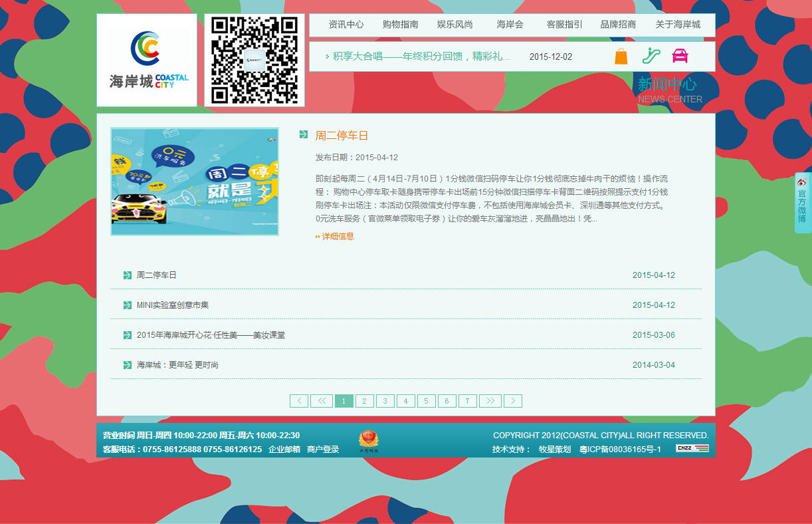The height and width of the screenshot is (524, 812).
Task: Open the 娱乐风尚 menu item
Action: [x=456, y=24]
